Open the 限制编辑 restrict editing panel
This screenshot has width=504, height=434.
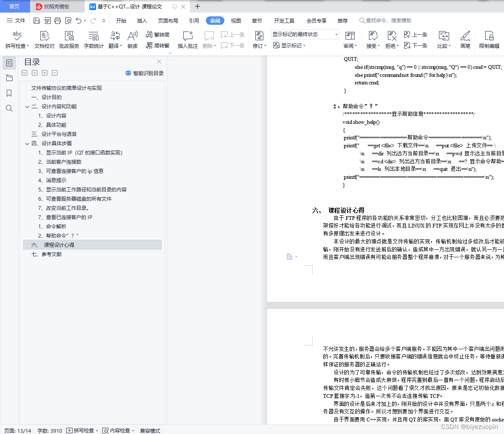click(x=489, y=40)
